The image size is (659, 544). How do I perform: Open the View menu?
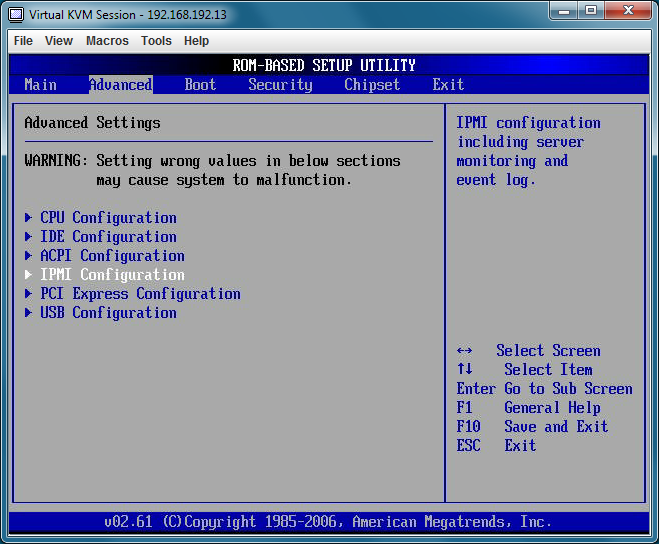pyautogui.click(x=59, y=41)
